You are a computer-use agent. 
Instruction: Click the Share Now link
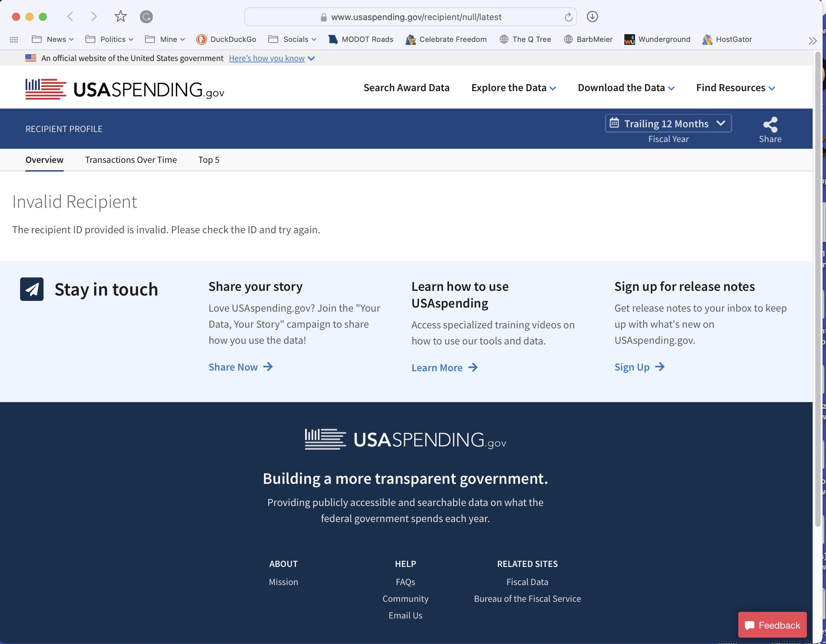pos(240,367)
